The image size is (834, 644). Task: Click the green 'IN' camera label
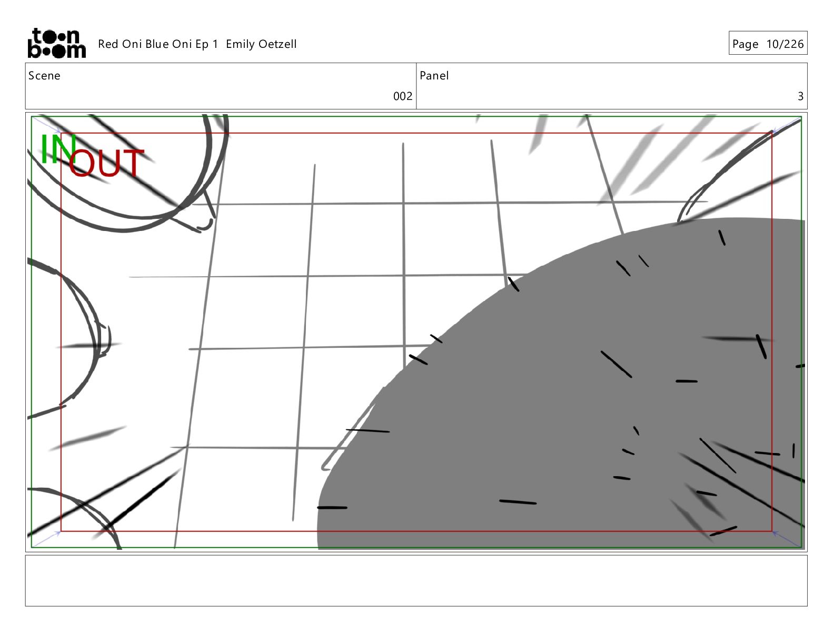[58, 149]
